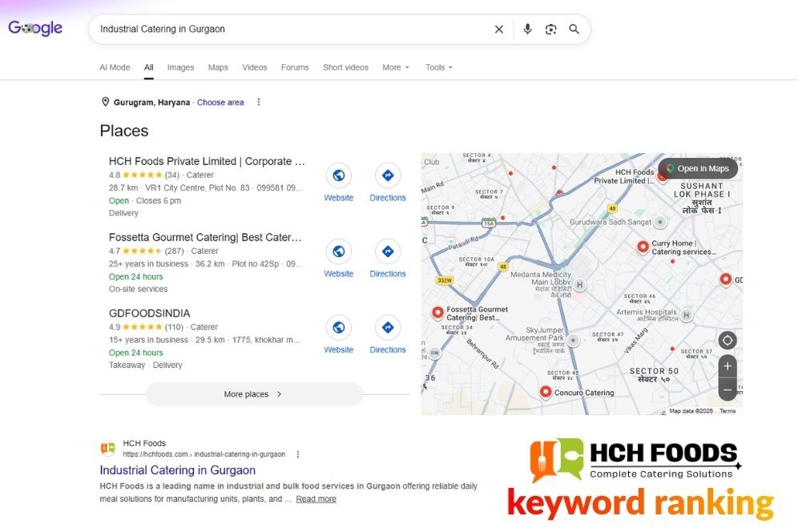This screenshot has width=798, height=532.
Task: Switch to the Short videos tab
Action: point(345,67)
